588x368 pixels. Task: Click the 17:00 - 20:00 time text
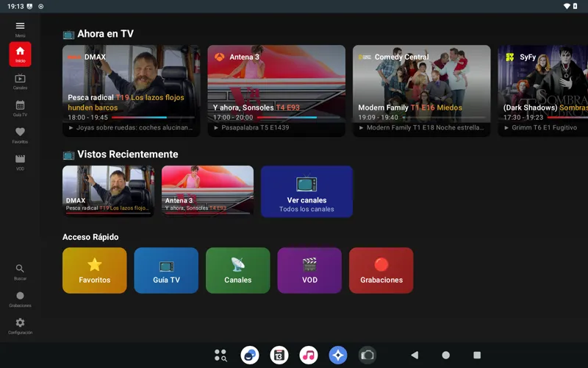[x=233, y=118]
